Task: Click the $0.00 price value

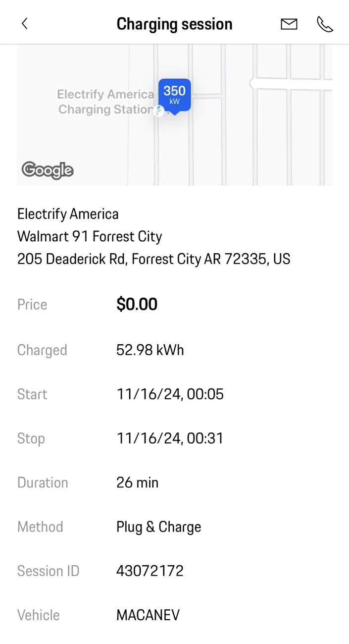Action: [x=137, y=304]
